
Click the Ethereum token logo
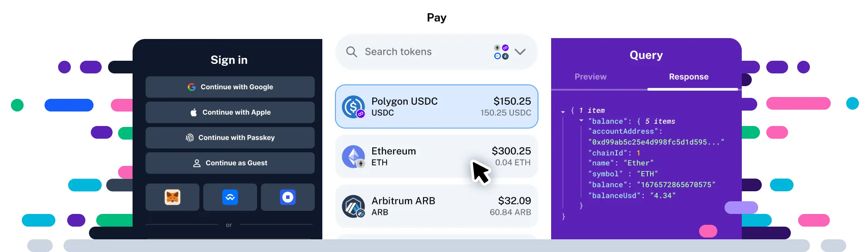(x=354, y=156)
